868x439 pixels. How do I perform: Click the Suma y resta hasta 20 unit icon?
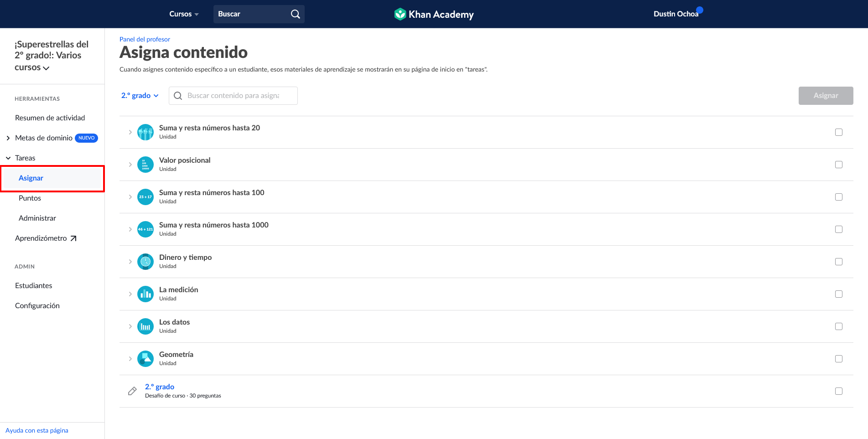pos(146,132)
